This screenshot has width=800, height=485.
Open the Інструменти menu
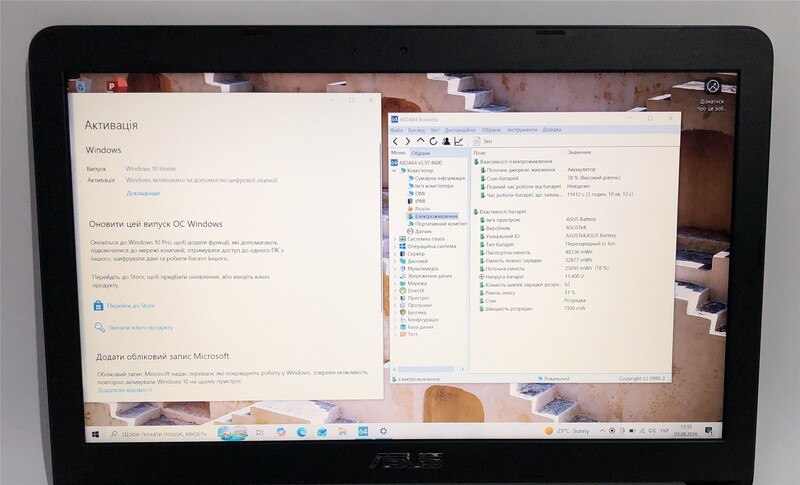point(522,130)
